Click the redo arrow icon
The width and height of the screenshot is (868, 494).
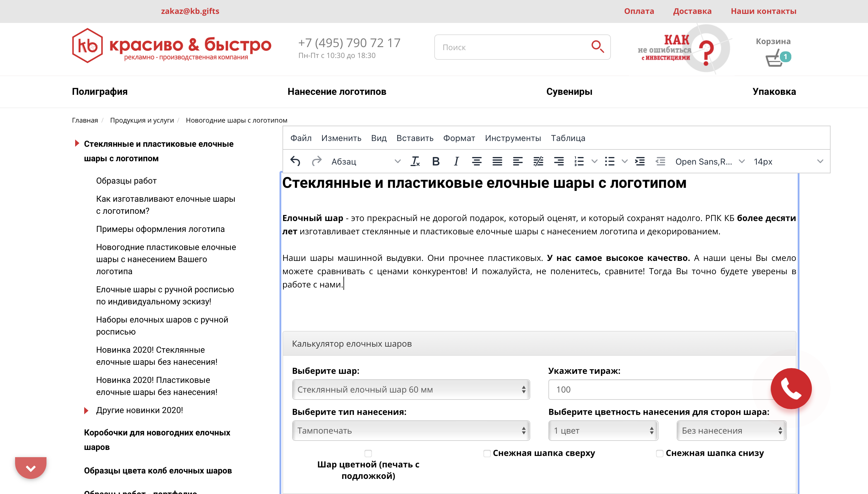tap(316, 162)
